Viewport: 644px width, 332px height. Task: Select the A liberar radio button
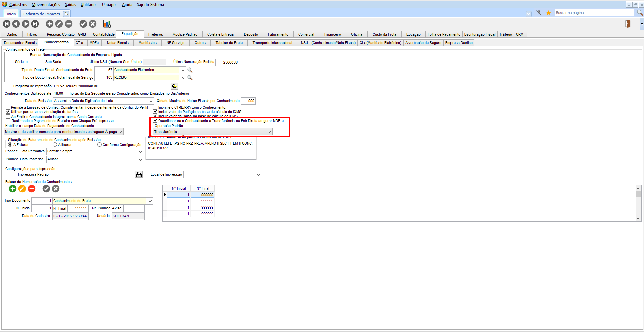pos(55,145)
